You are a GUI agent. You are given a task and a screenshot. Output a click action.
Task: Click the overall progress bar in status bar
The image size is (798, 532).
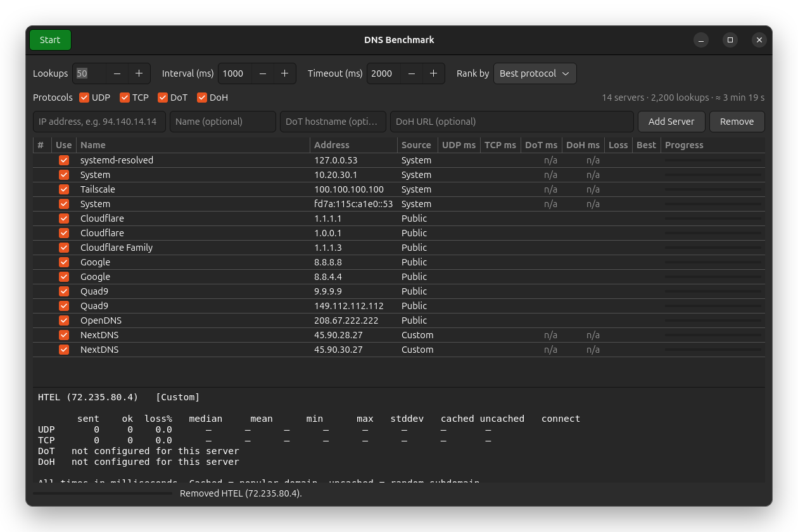click(103, 493)
